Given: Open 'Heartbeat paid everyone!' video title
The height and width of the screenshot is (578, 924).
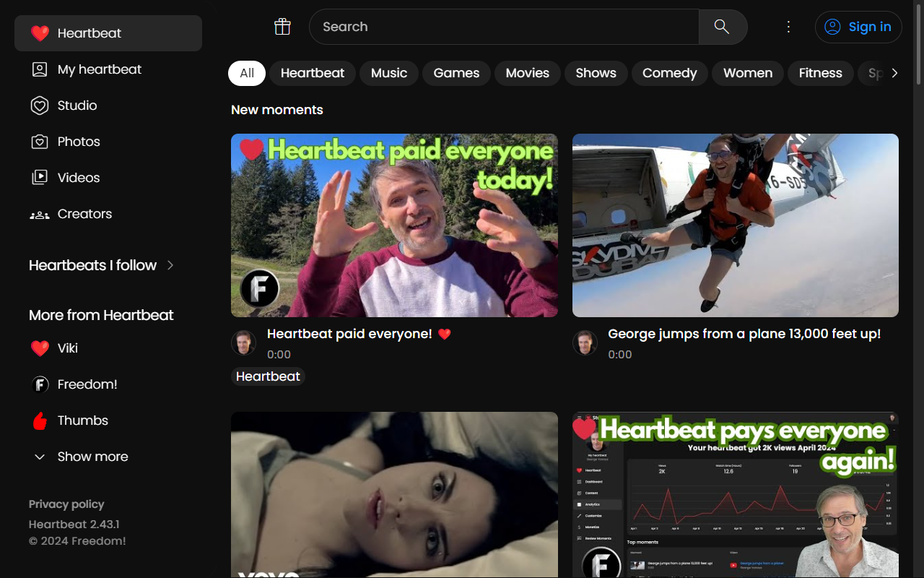Looking at the screenshot, I should [x=359, y=334].
